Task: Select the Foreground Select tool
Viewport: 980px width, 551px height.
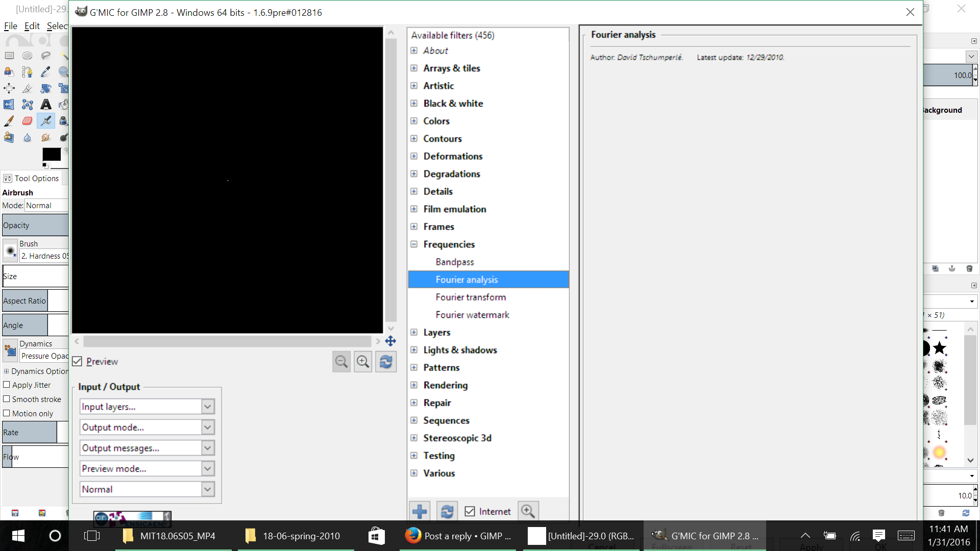Action: pos(9,72)
